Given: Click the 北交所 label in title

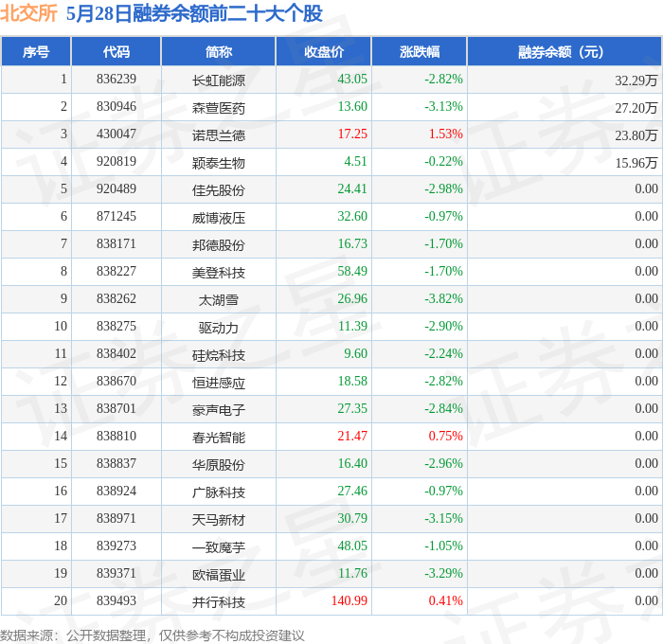Looking at the screenshot, I should (x=28, y=13).
